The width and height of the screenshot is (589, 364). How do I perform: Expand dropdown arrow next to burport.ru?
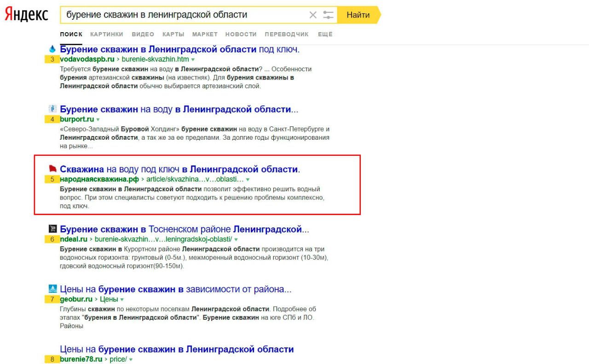pyautogui.click(x=98, y=120)
